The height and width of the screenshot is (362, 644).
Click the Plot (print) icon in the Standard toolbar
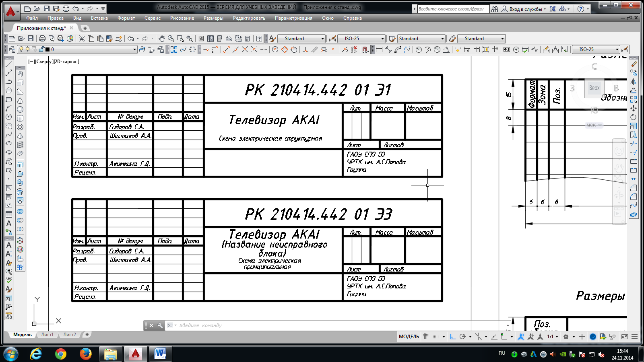(42, 39)
